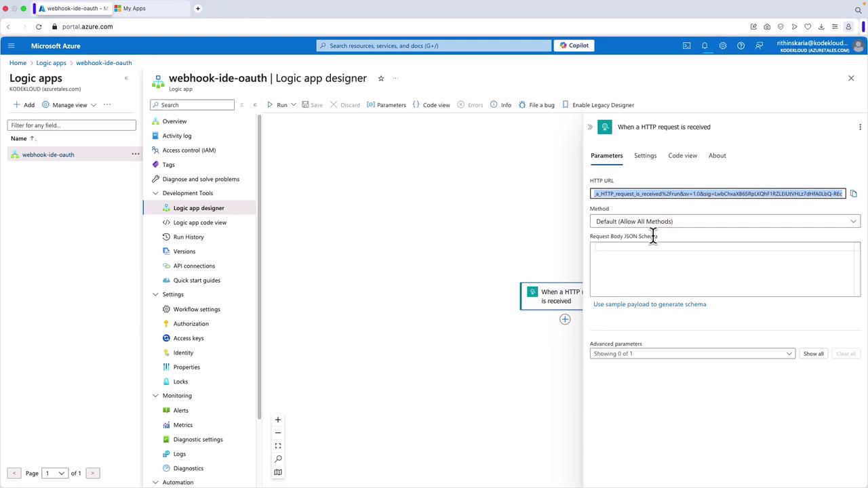The height and width of the screenshot is (488, 868).
Task: Open Diagnostic settings
Action: (198, 439)
